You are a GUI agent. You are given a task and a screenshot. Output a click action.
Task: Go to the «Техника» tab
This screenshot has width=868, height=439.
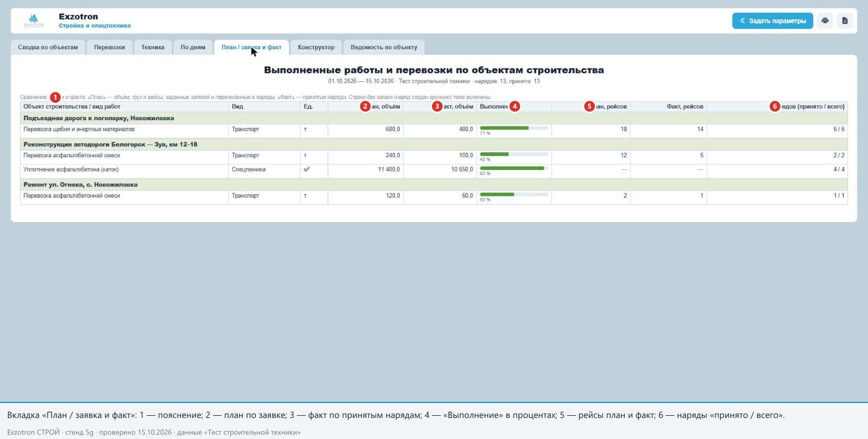click(153, 47)
